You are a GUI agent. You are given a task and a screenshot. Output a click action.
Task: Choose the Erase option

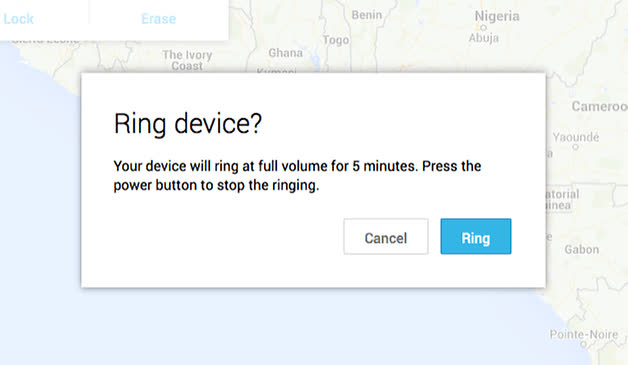pos(159,19)
